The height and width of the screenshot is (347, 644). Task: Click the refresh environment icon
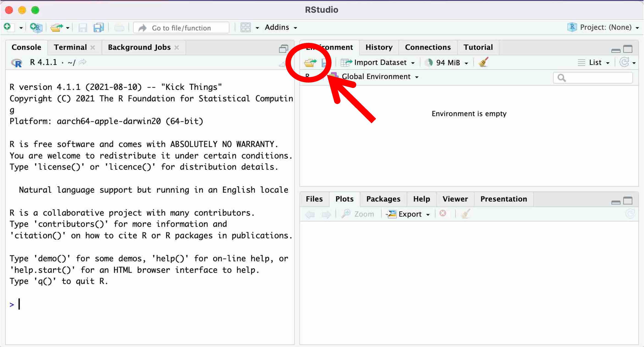pos(624,62)
